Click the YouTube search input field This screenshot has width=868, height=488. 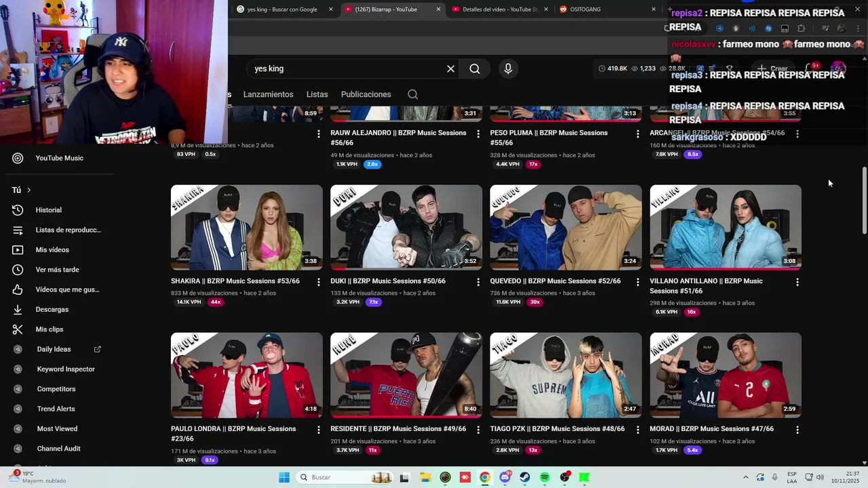tap(346, 68)
